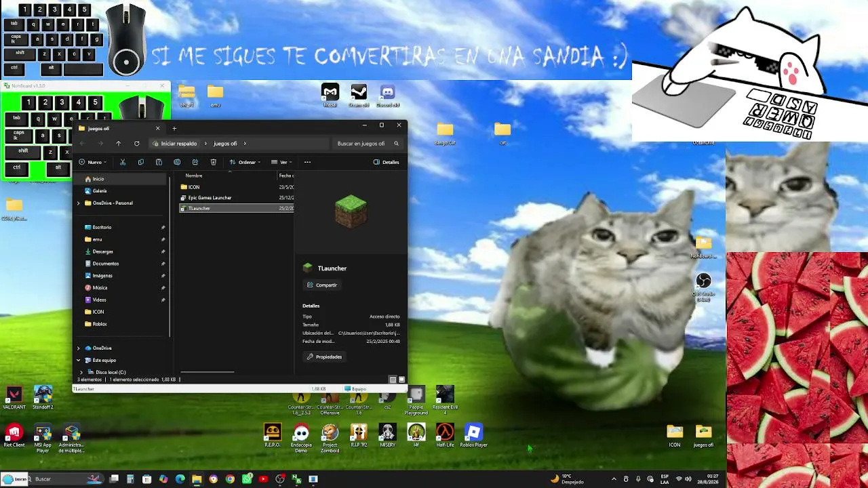Click the Delete trash icon in Explorer

213,162
